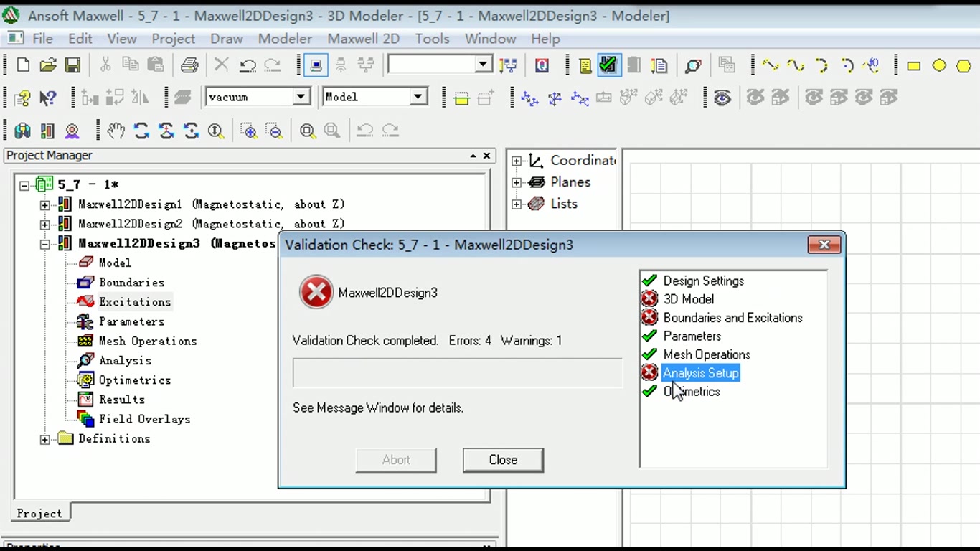Screen dimensions: 980x551
Task: Close the Project Manager panel
Action: pos(486,156)
